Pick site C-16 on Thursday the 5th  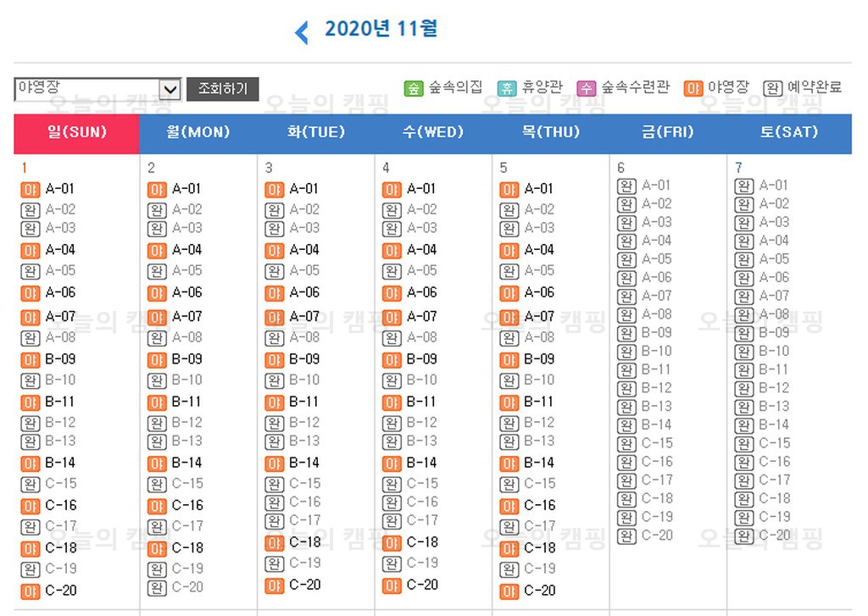pos(539,506)
